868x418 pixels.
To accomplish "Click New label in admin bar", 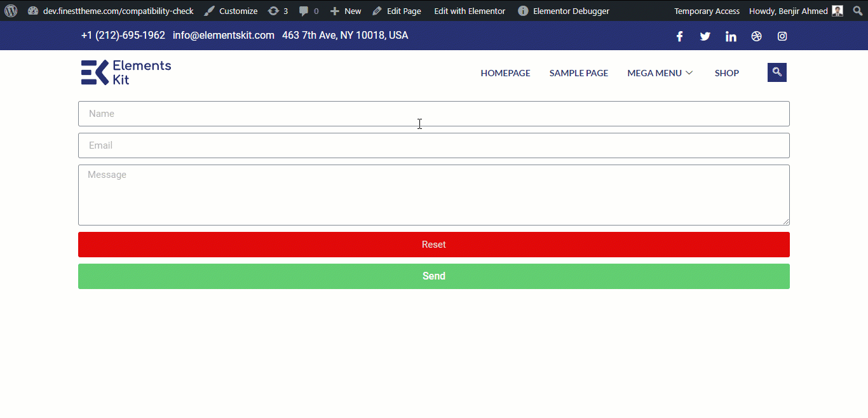I will 353,11.
